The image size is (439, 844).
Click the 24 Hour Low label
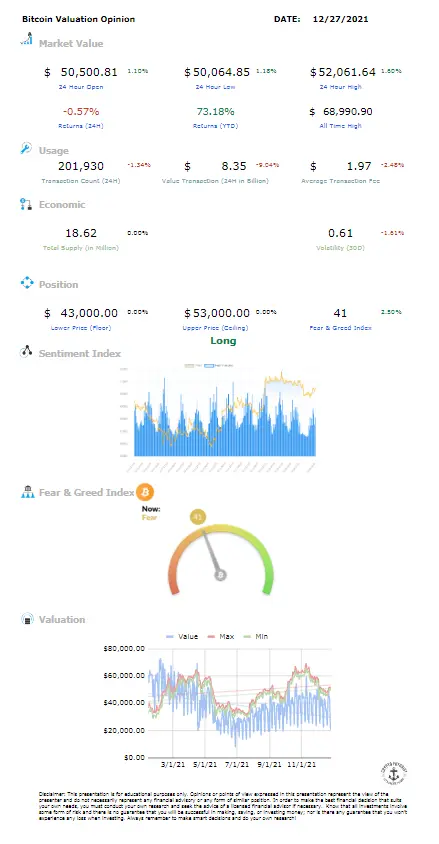tap(216, 87)
